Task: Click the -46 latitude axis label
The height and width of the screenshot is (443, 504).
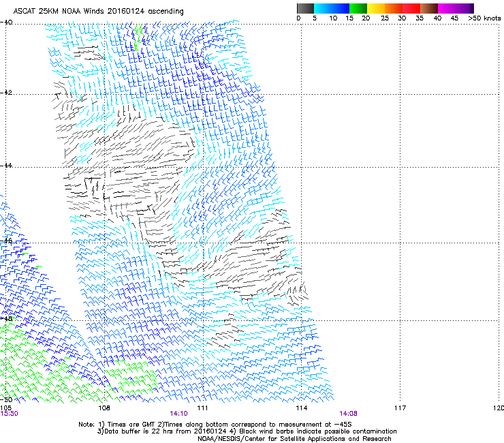Action: pyautogui.click(x=6, y=241)
